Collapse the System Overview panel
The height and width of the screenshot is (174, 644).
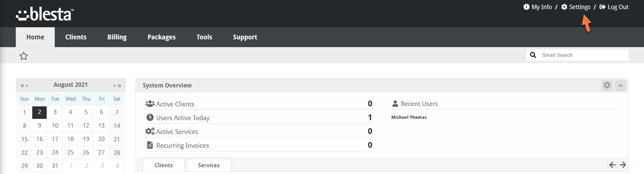pos(620,85)
